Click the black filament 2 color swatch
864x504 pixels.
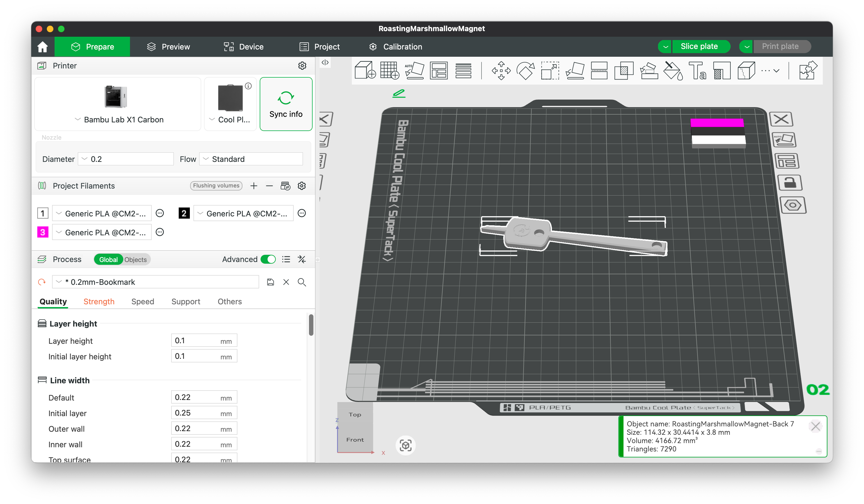[x=184, y=213]
